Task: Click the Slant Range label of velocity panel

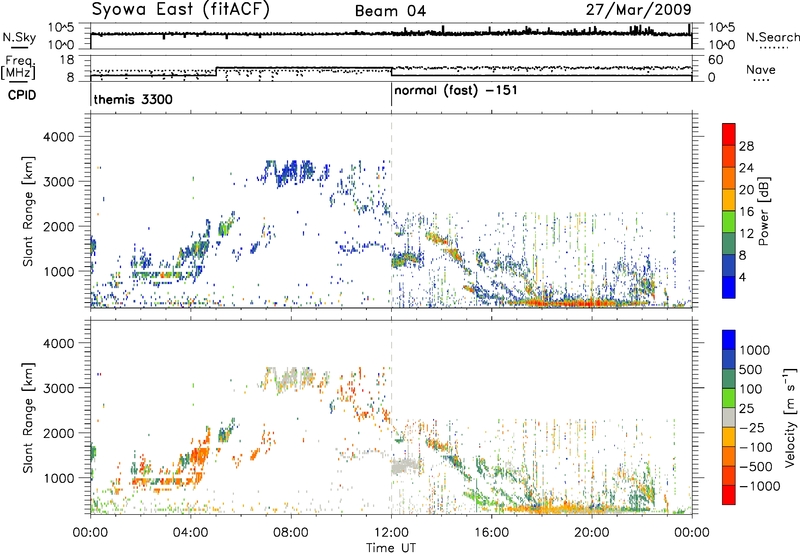Action: 28,417
